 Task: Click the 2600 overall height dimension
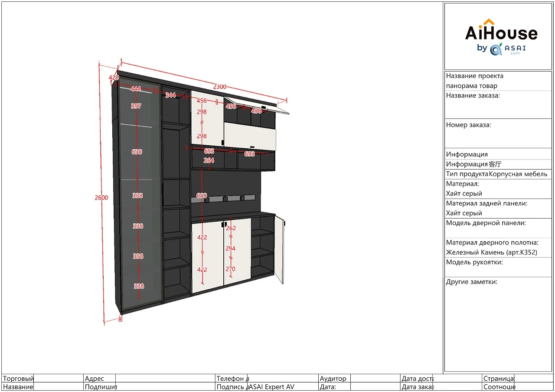[101, 198]
